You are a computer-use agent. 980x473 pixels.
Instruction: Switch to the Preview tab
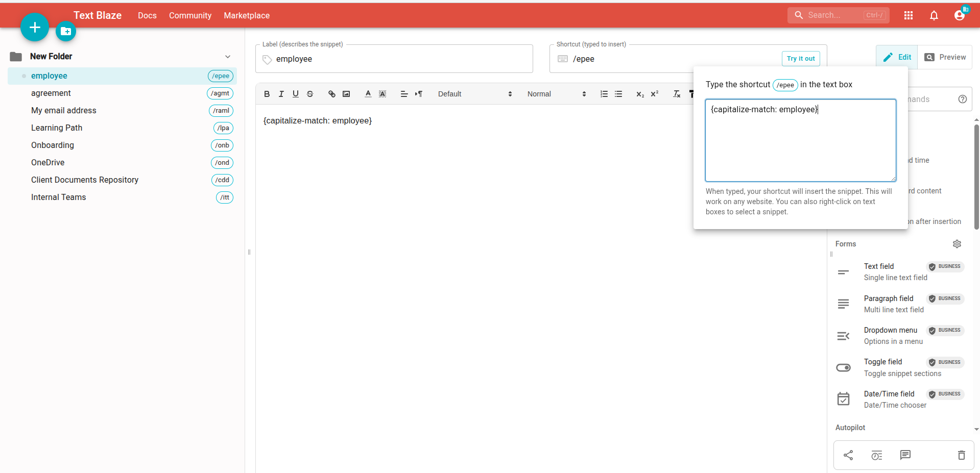point(945,57)
